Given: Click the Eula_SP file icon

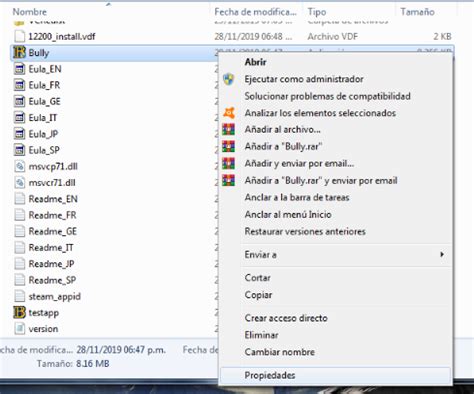Looking at the screenshot, I should pyautogui.click(x=20, y=150).
